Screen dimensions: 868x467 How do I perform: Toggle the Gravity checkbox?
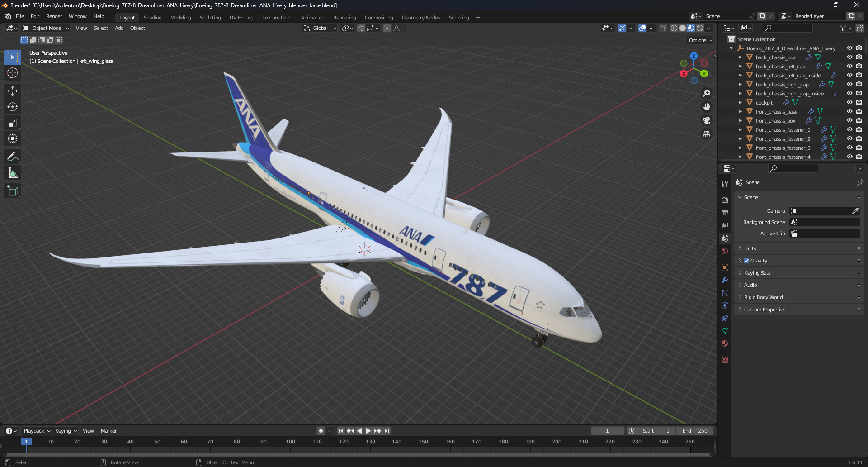pos(746,261)
